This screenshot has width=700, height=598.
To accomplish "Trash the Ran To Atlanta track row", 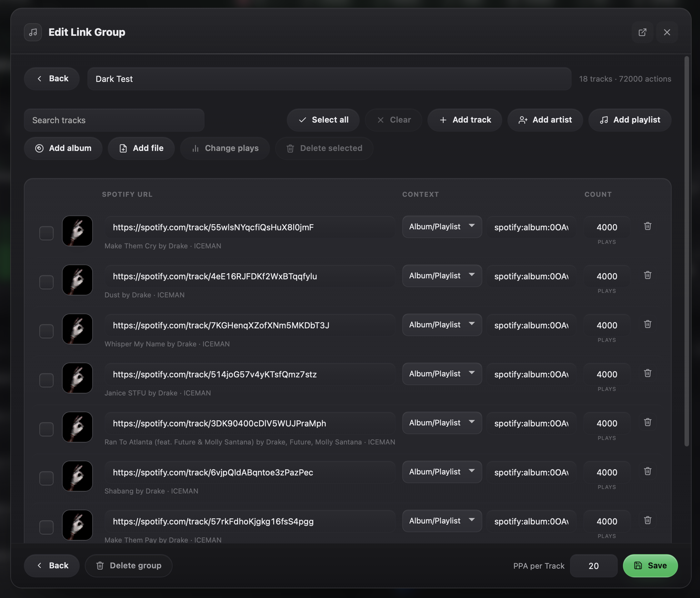I will coord(647,422).
